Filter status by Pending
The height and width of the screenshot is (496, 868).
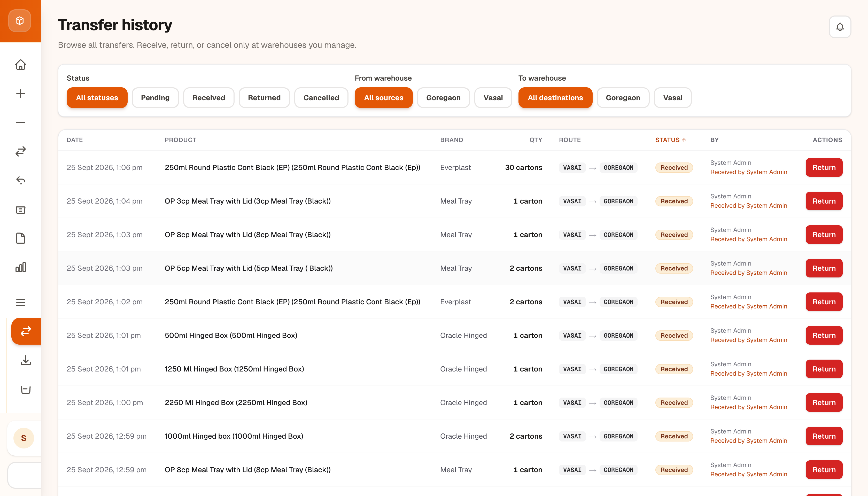tap(155, 98)
